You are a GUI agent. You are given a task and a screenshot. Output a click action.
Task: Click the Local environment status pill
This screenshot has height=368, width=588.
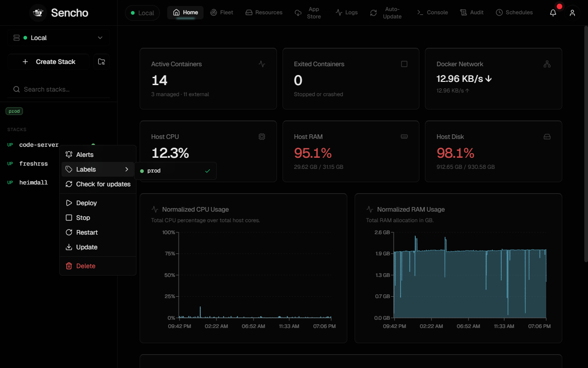click(x=142, y=13)
